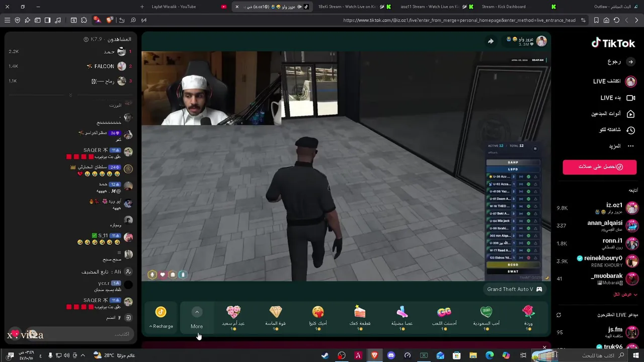Open the browser hamburger menu
The width and height of the screenshot is (644, 362).
pos(7,20)
